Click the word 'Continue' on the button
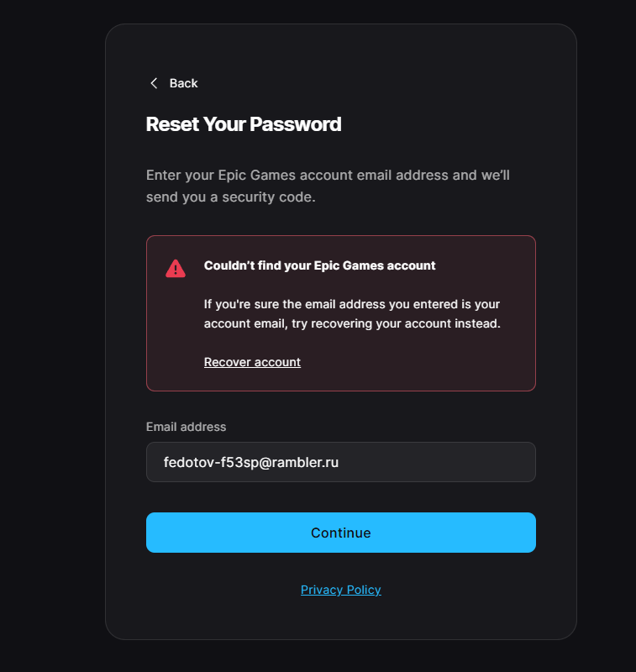636x672 pixels. (x=341, y=533)
